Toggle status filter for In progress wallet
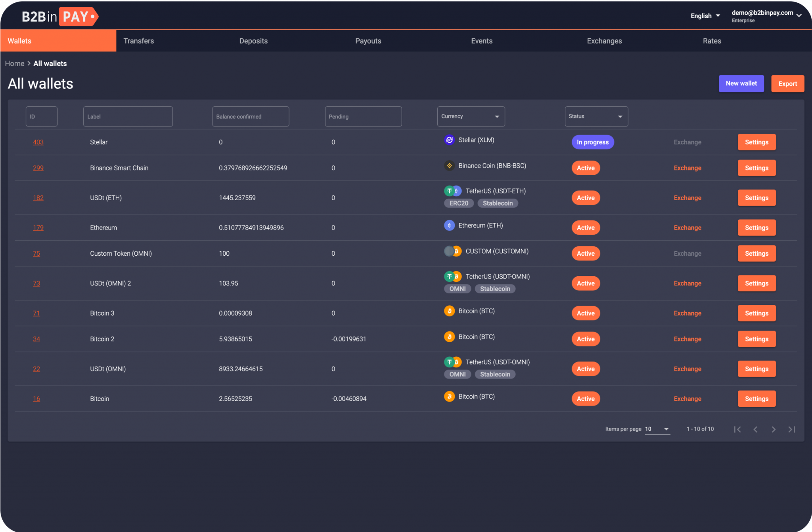812x532 pixels. [x=591, y=142]
